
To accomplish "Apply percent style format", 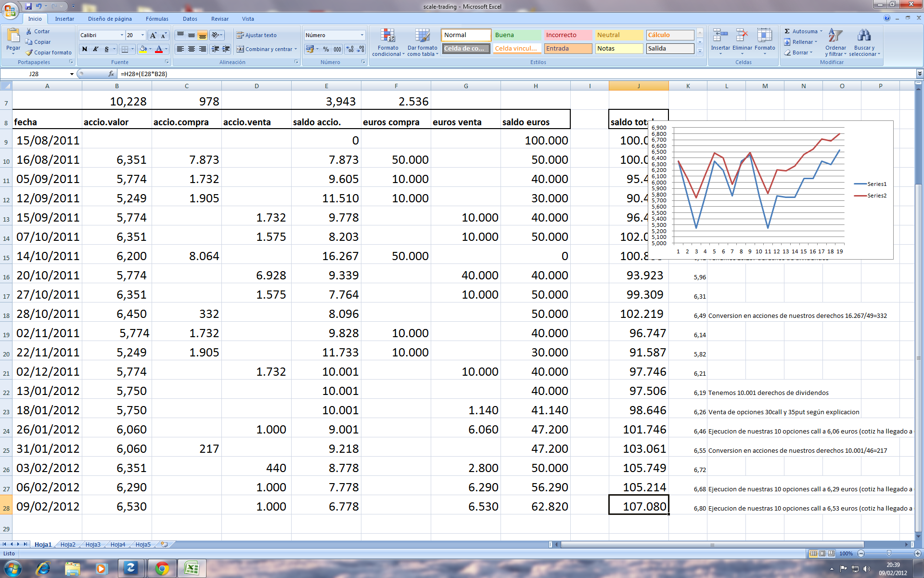I will tap(326, 49).
